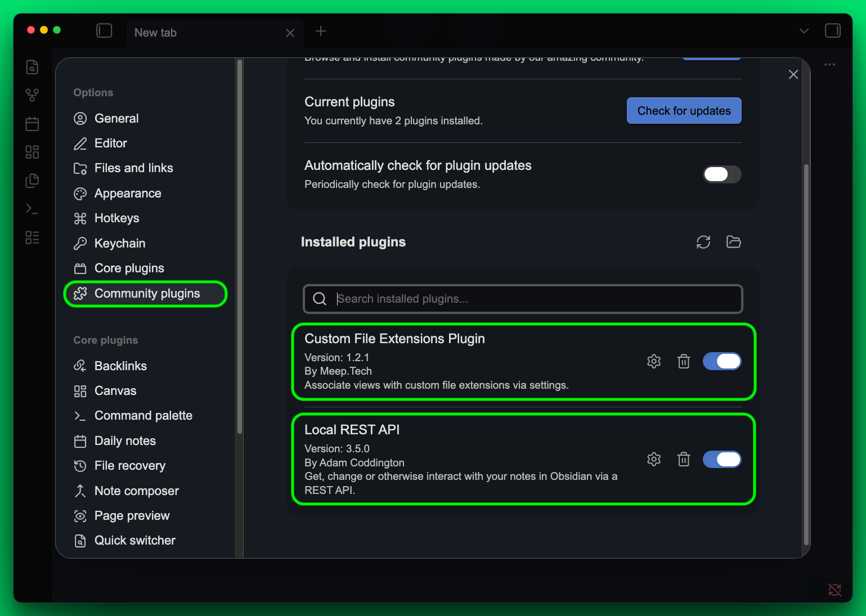Create new canvas from ribbon icon
Image resolution: width=866 pixels, height=616 pixels.
point(32,152)
